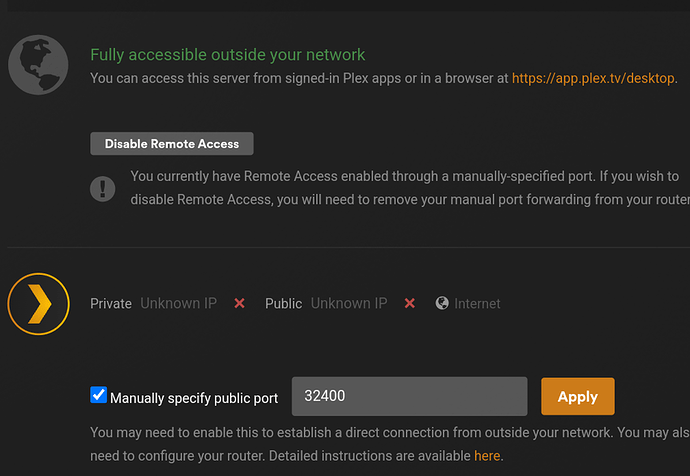Click the "Manually specify public port" label text
Screen dimensions: 690x476
click(194, 397)
